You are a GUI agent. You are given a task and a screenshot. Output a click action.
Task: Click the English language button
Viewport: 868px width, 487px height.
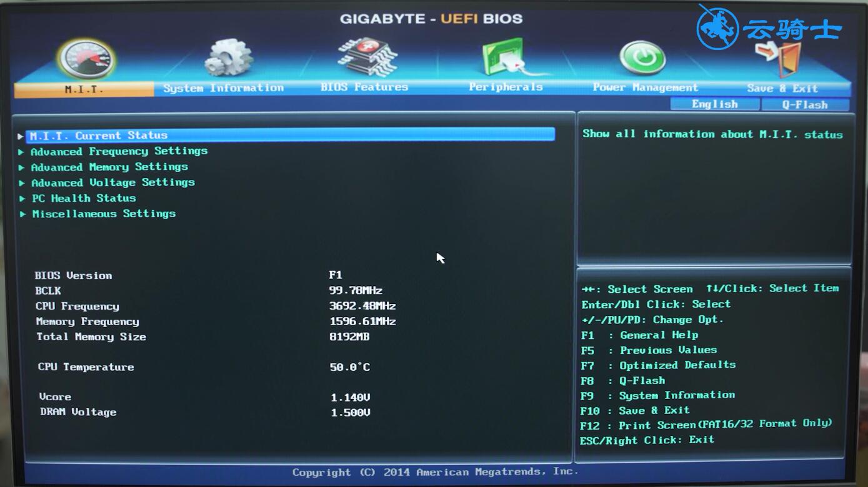[715, 104]
